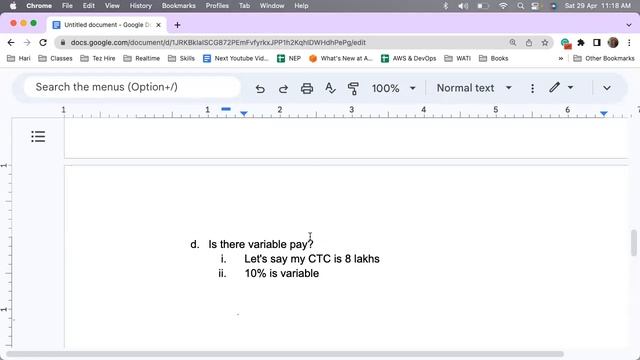Click the line '10% is variable'
Viewport: 640px width, 360px height.
click(282, 273)
